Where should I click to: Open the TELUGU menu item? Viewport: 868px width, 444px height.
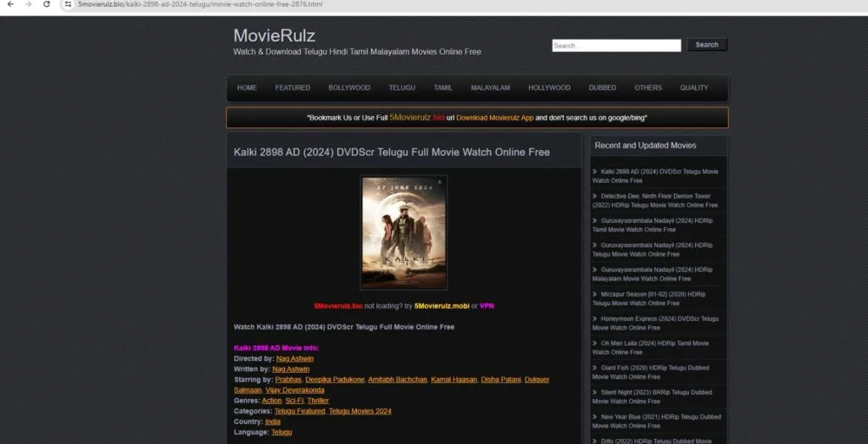point(402,87)
